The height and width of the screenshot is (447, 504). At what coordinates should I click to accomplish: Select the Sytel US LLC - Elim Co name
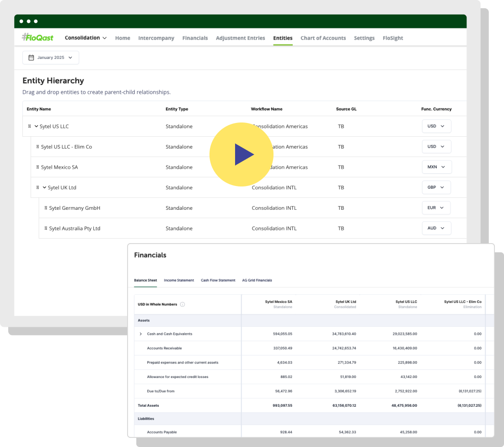pyautogui.click(x=66, y=147)
